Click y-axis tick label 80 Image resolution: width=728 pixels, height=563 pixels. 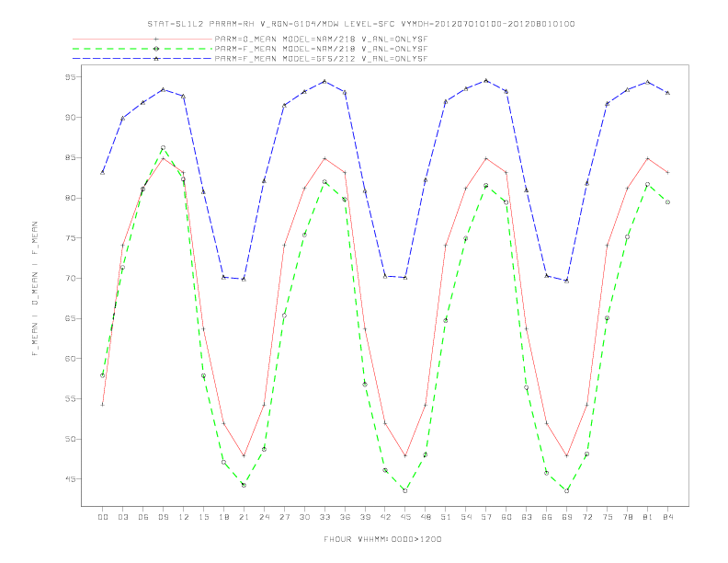pos(71,198)
